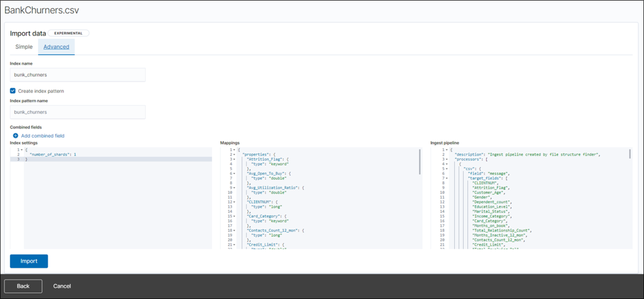
Task: Click "number_of_shards": 1 line in Index settings
Action: point(53,154)
